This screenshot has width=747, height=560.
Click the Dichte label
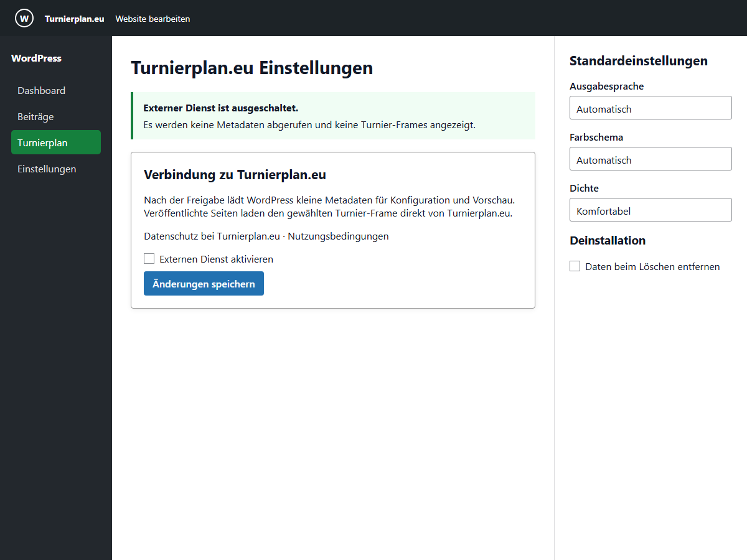584,189
